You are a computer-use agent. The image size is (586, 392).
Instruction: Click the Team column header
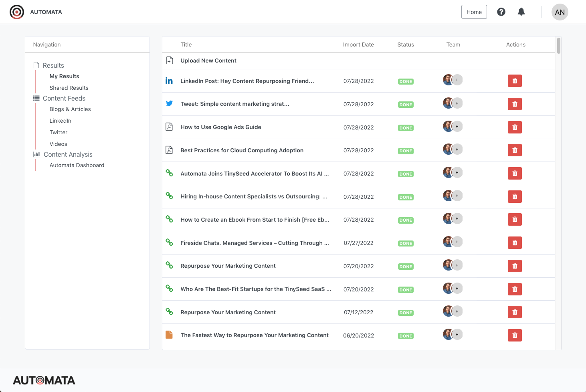coord(453,44)
